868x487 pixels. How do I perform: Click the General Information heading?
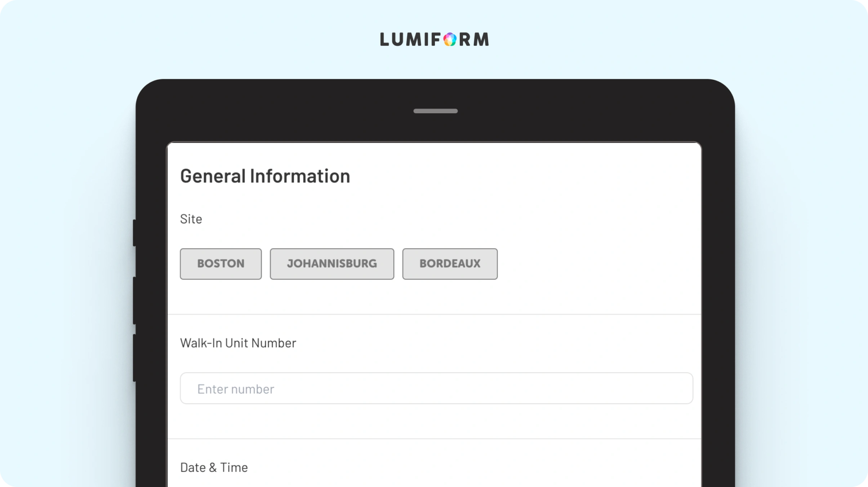(x=265, y=176)
